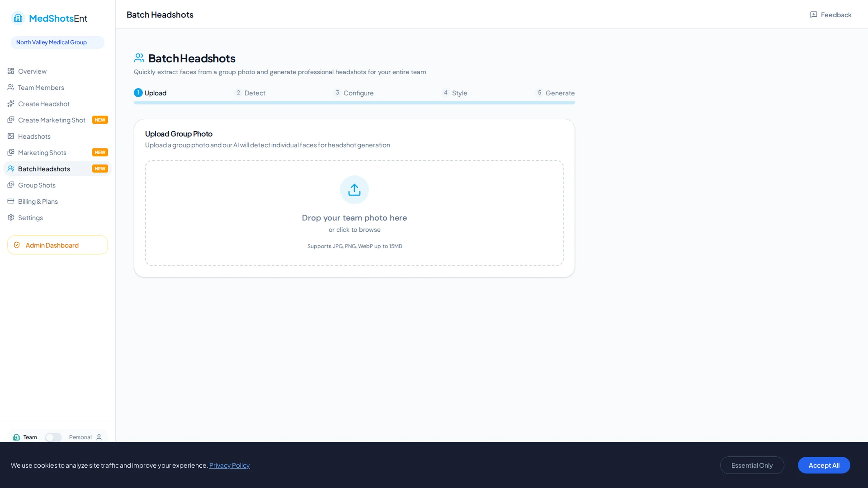Go to Group Shots page
Screen dimensions: 868x488
click(x=37, y=185)
